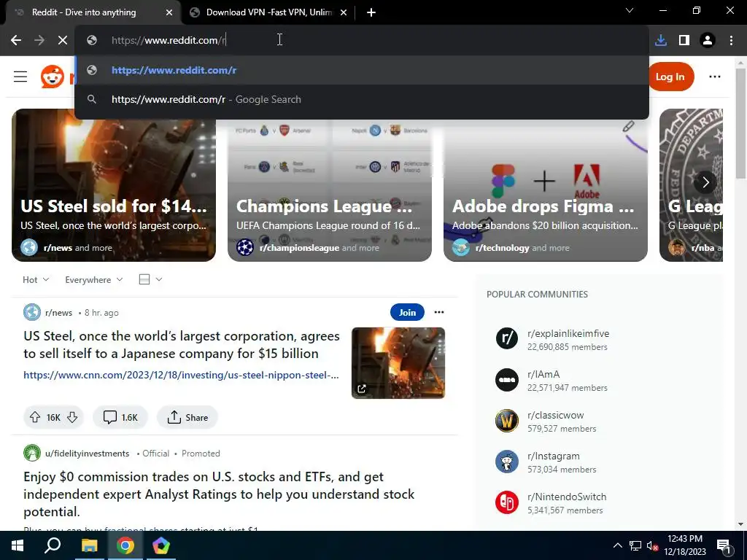Image resolution: width=747 pixels, height=560 pixels.
Task: Open the more options on r/news post
Action: 438,312
